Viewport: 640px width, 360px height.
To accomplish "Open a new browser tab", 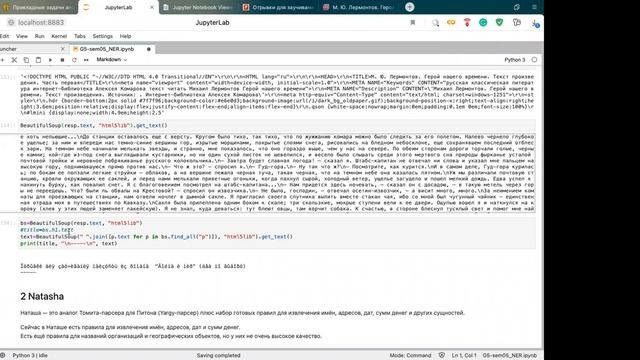I will point(410,7).
